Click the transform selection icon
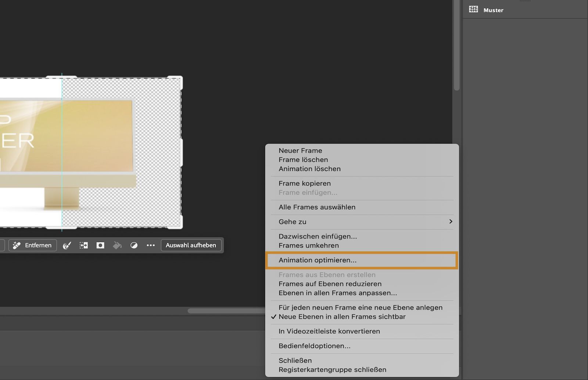Viewport: 588px width, 380px height. tap(83, 245)
